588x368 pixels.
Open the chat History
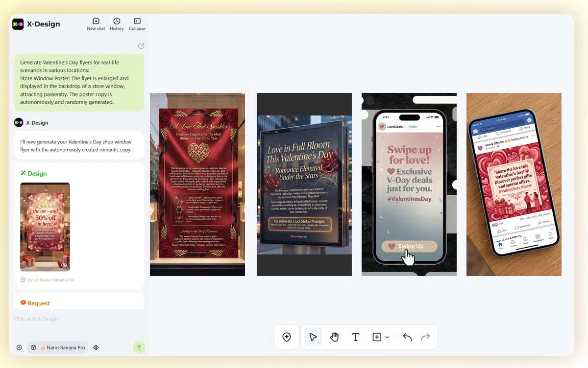point(117,24)
